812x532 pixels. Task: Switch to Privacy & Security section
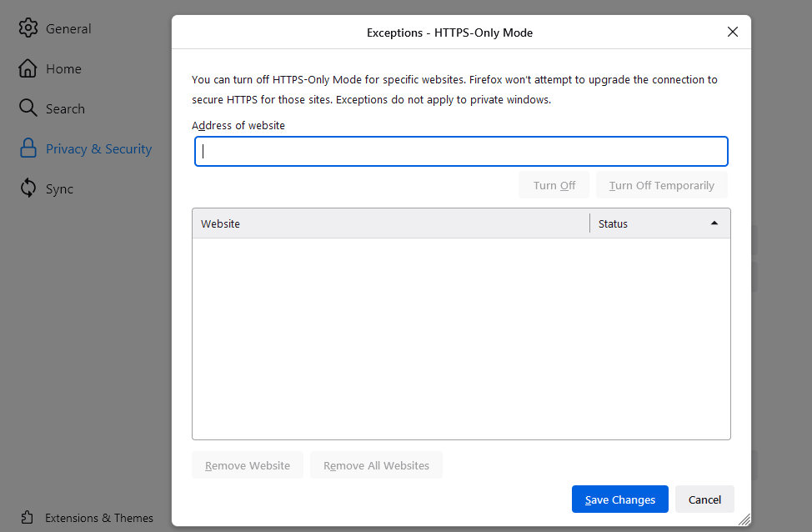100,148
